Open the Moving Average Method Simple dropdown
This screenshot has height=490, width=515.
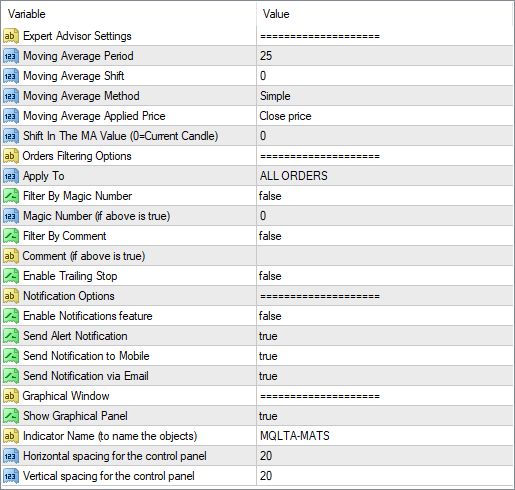click(385, 96)
